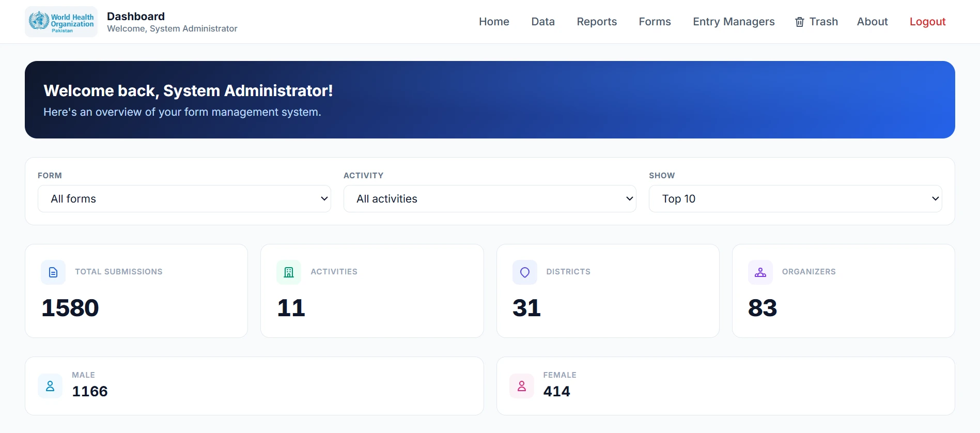Open the About page
Image resolution: width=980 pixels, height=433 pixels.
click(x=872, y=22)
